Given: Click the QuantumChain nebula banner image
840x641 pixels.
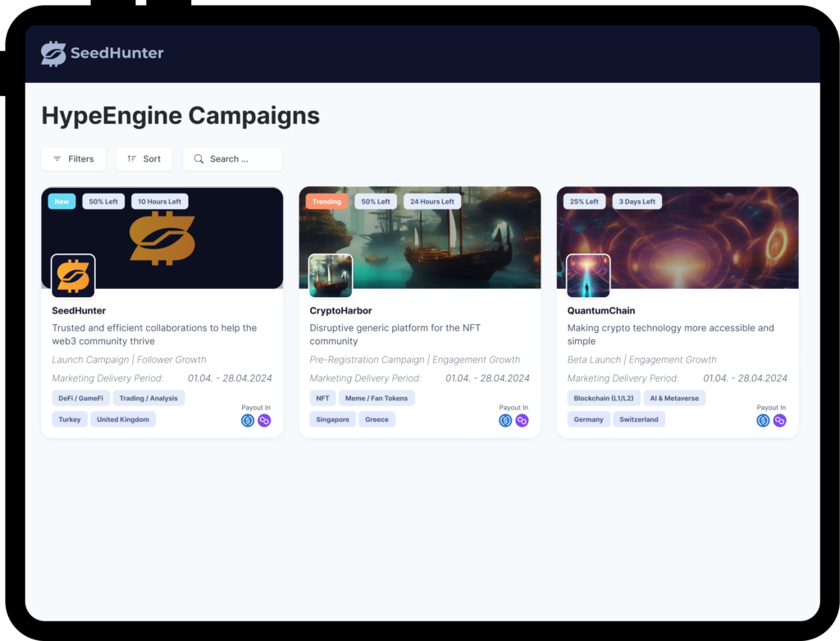Looking at the screenshot, I should [x=678, y=238].
